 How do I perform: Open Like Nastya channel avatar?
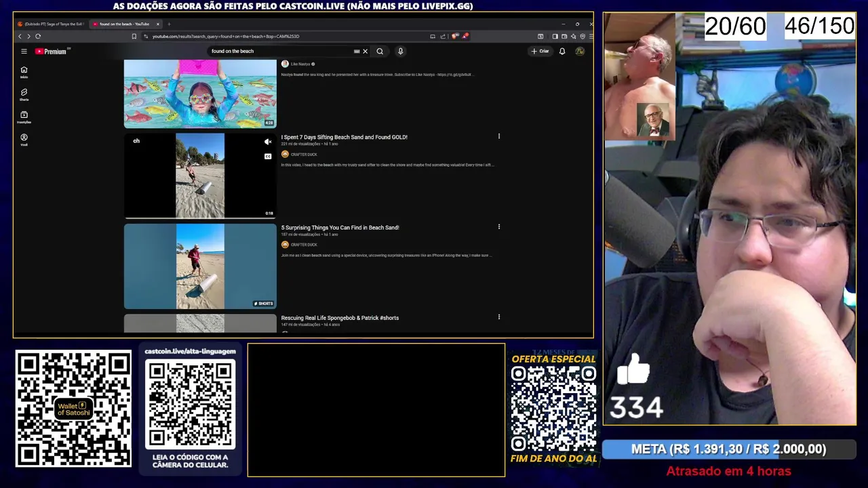pos(285,64)
